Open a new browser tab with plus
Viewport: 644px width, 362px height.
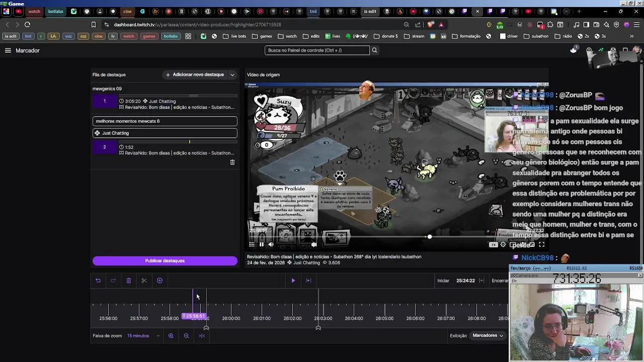tap(579, 11)
